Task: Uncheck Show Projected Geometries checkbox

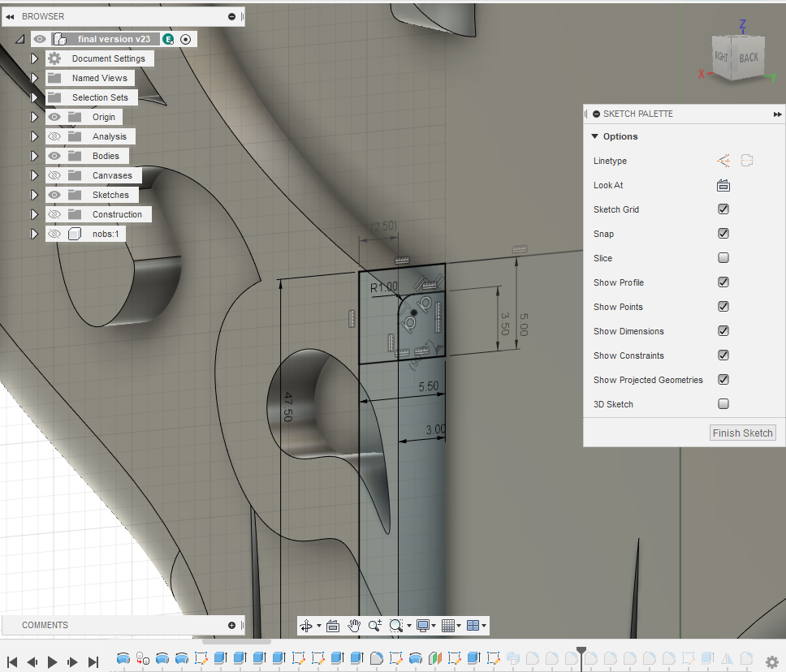Action: [x=723, y=379]
